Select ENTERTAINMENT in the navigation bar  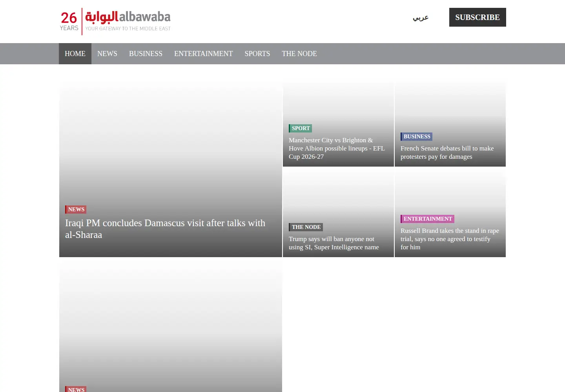pyautogui.click(x=203, y=54)
